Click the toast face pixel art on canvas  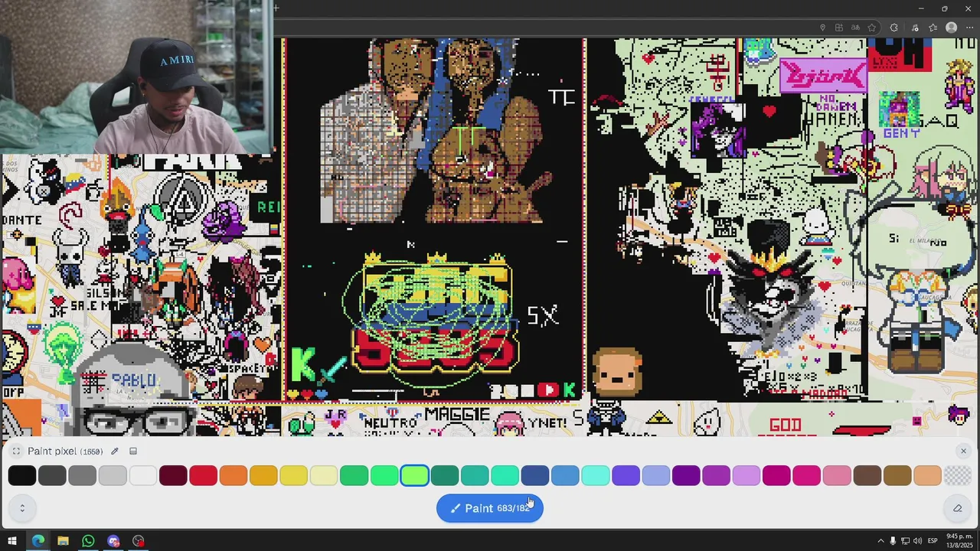click(617, 371)
